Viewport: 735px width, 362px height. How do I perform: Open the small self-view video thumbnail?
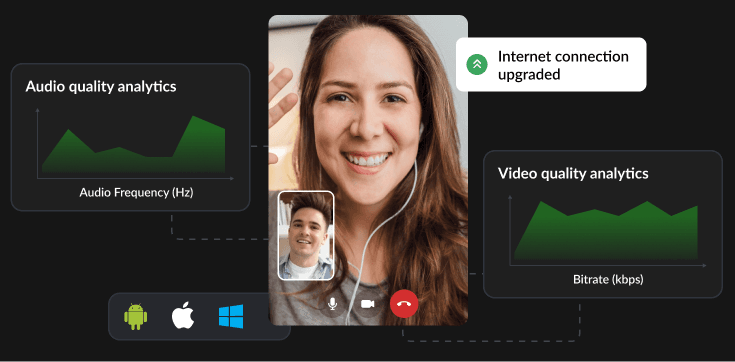[x=306, y=235]
